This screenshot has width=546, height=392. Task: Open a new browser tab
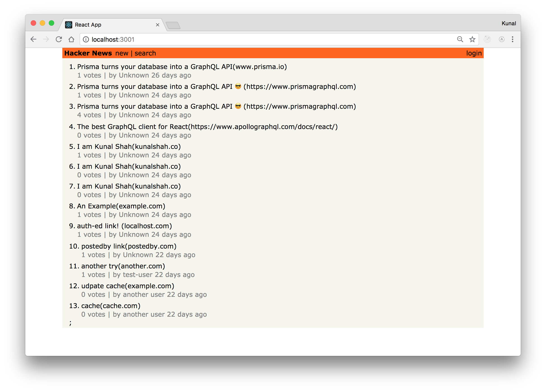click(x=173, y=25)
